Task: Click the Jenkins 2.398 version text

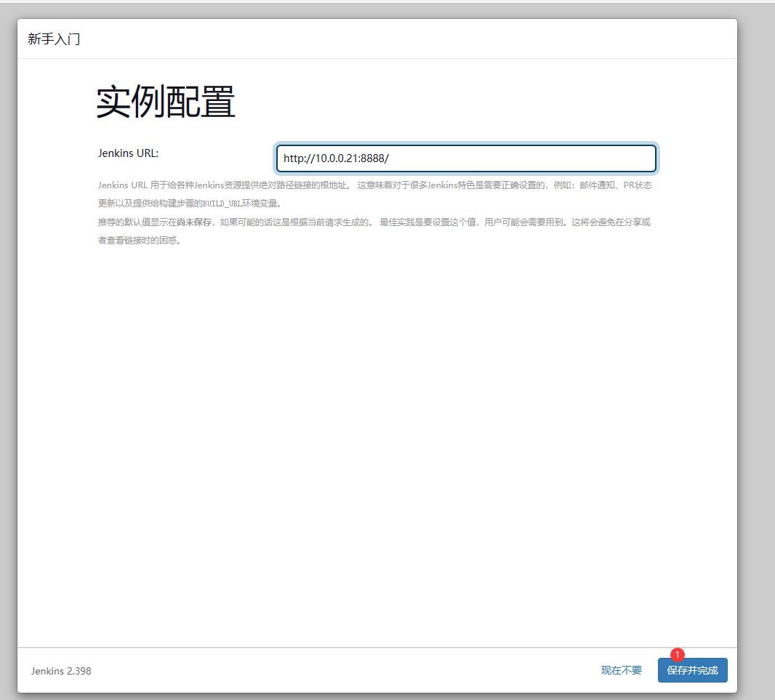Action: pos(61,671)
